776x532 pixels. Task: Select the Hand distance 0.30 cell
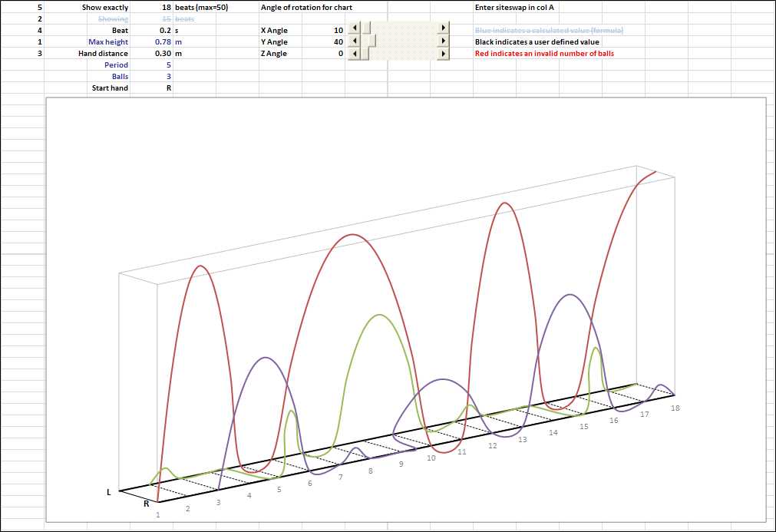pyautogui.click(x=151, y=54)
